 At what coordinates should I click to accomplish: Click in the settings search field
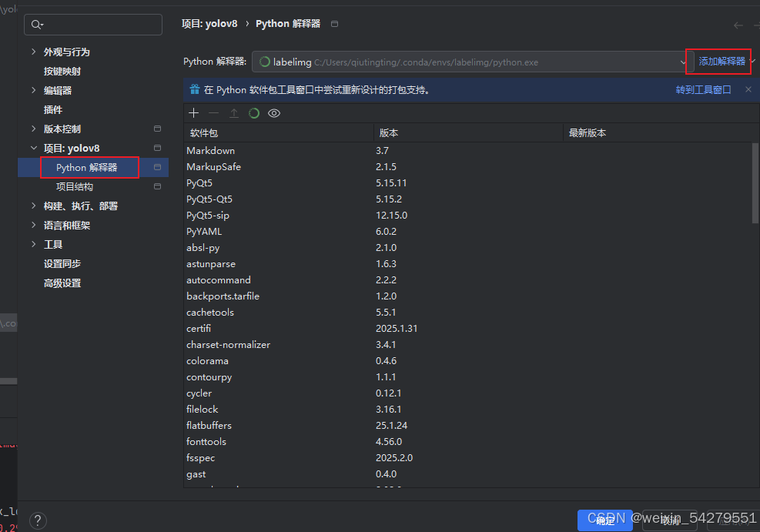(93, 24)
